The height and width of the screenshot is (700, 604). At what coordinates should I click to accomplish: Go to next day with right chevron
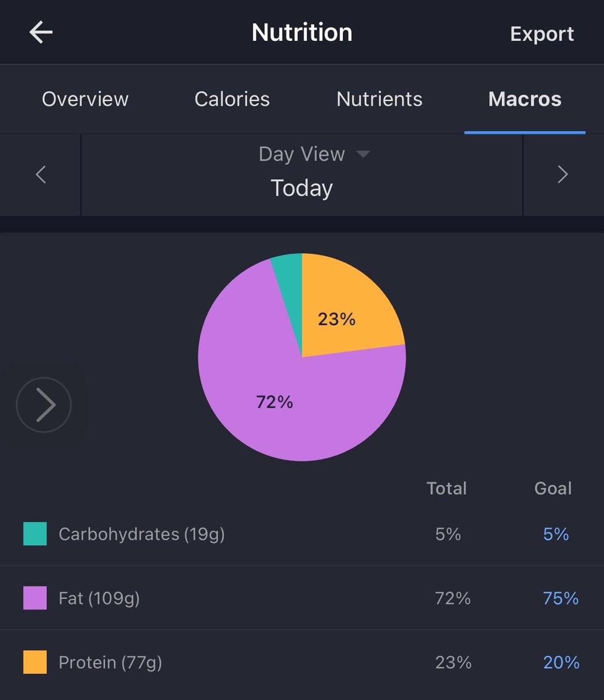tap(563, 174)
